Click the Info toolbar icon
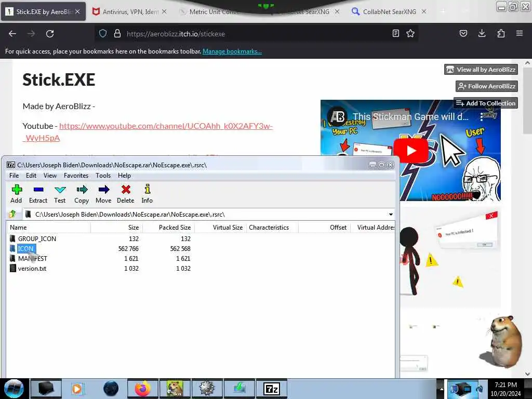The height and width of the screenshot is (399, 532). point(147,194)
